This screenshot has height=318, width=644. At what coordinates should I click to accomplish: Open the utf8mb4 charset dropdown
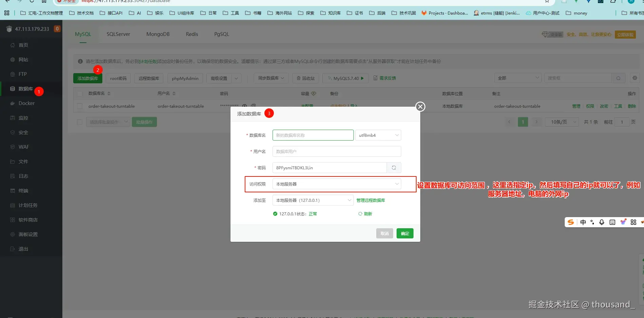[x=378, y=135]
